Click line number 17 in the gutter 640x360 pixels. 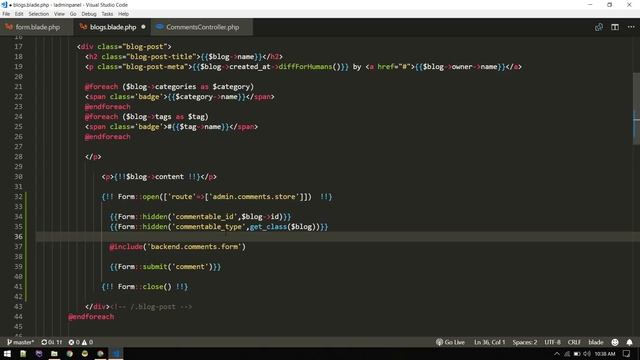tap(18, 47)
